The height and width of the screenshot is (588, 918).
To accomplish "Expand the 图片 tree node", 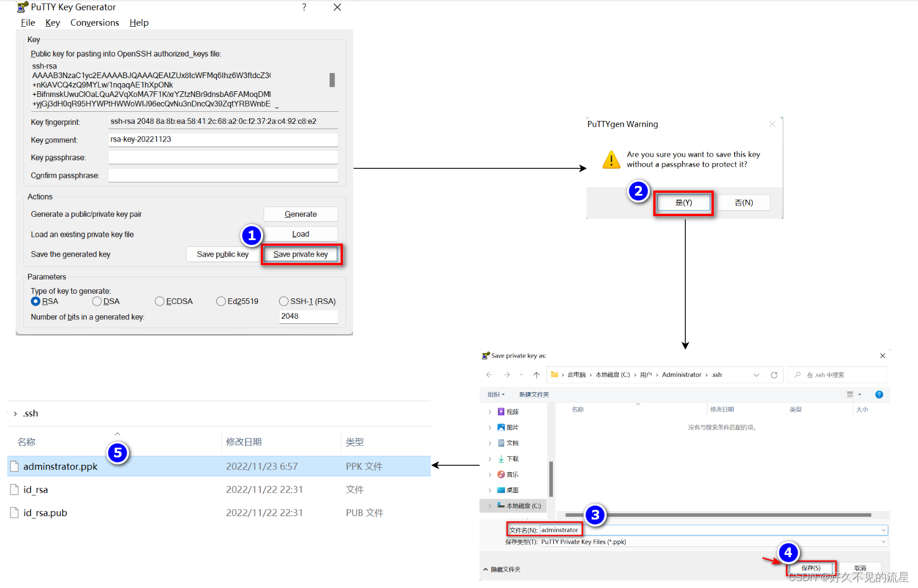I will click(x=490, y=427).
